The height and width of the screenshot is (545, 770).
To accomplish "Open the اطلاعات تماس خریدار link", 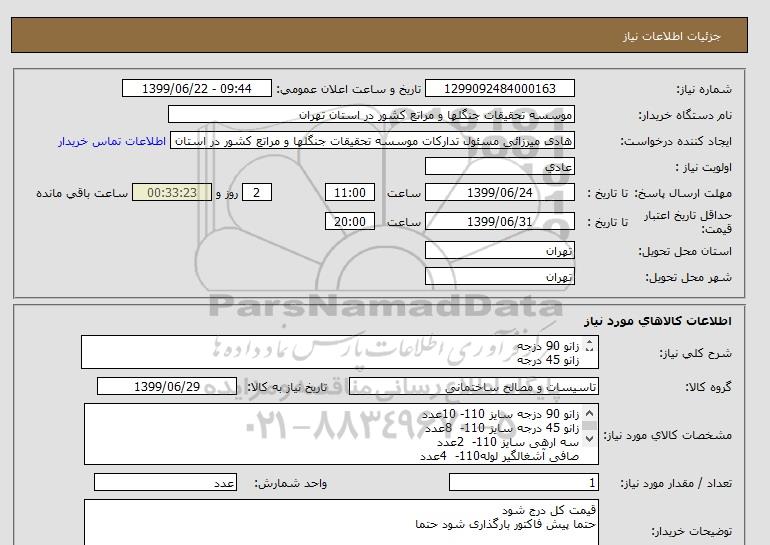I will click(x=112, y=141).
